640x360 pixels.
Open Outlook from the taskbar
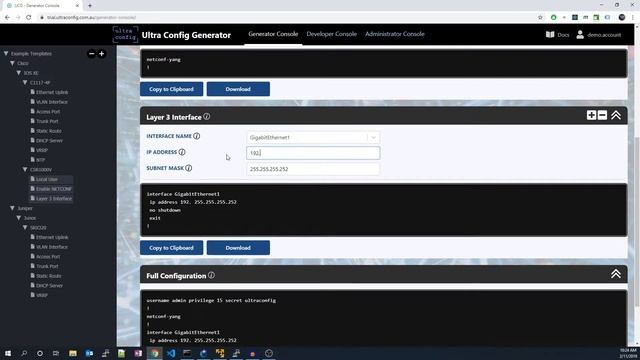pos(89,353)
